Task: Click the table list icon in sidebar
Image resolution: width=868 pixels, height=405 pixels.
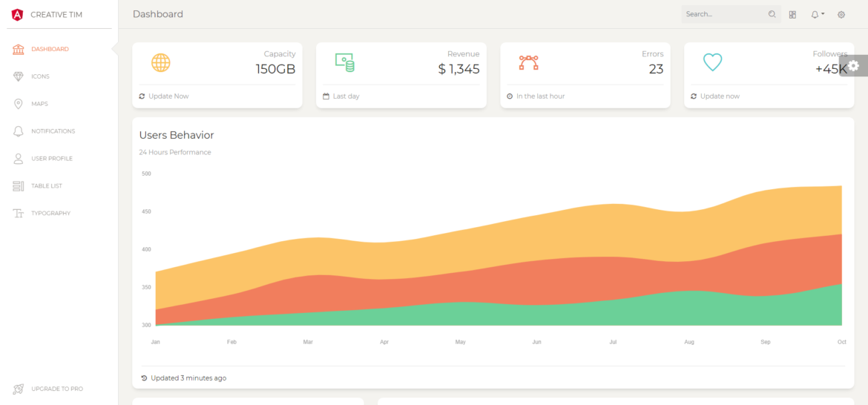Action: point(19,186)
